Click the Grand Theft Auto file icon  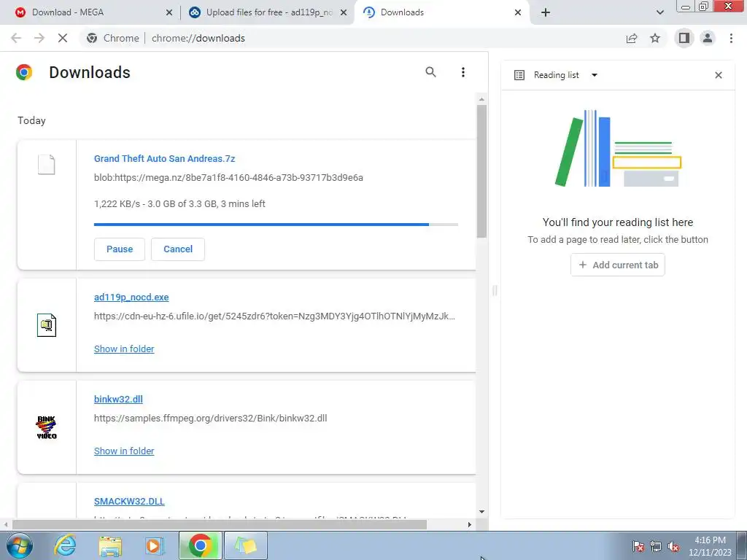pyautogui.click(x=46, y=165)
